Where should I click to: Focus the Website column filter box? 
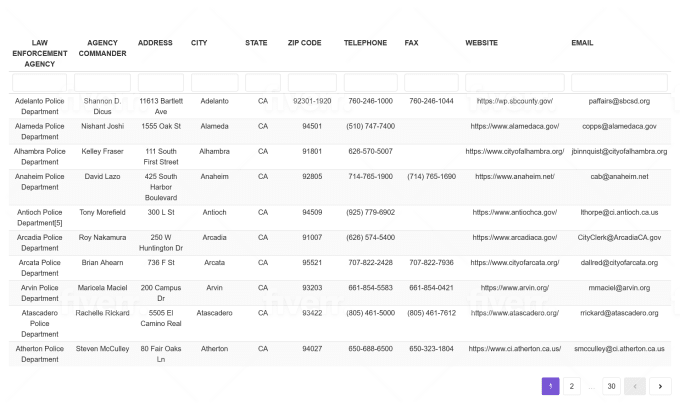[514, 82]
